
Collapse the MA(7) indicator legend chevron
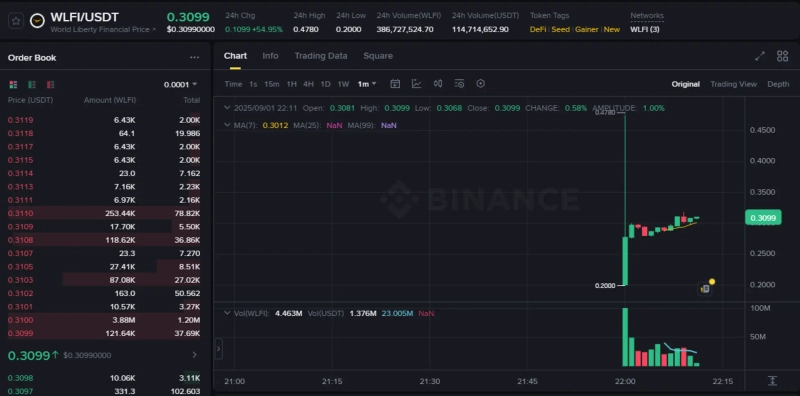pyautogui.click(x=228, y=125)
